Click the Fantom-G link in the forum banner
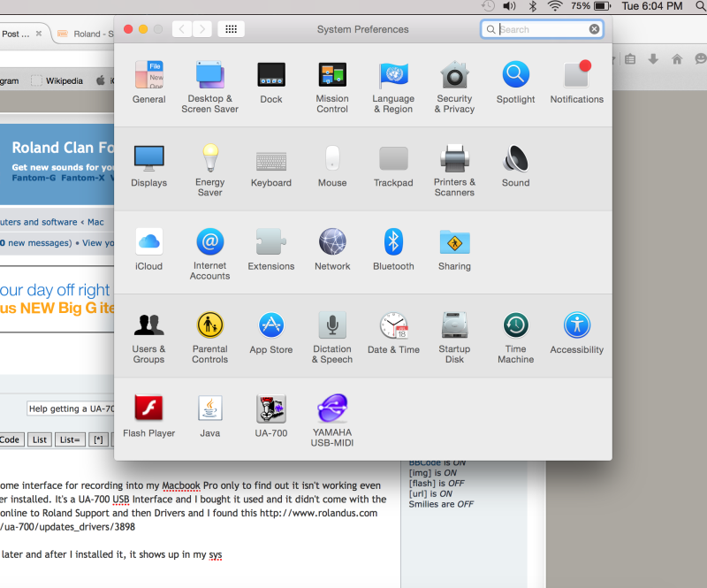This screenshot has width=707, height=588. tap(34, 178)
